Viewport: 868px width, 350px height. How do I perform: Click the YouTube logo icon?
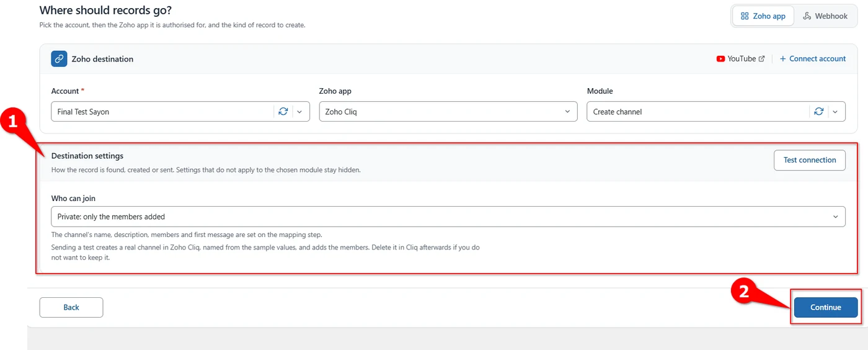point(720,59)
